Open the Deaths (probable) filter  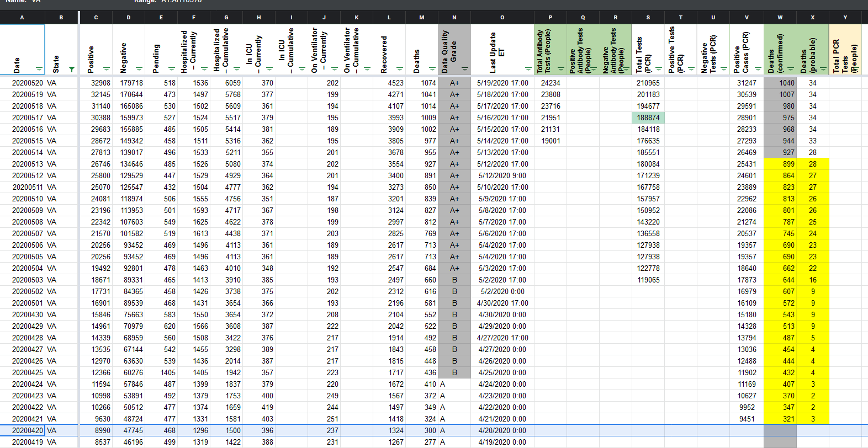[x=823, y=70]
